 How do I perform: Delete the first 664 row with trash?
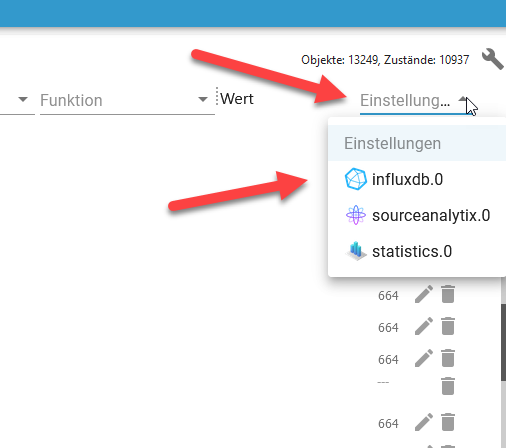pos(448,294)
